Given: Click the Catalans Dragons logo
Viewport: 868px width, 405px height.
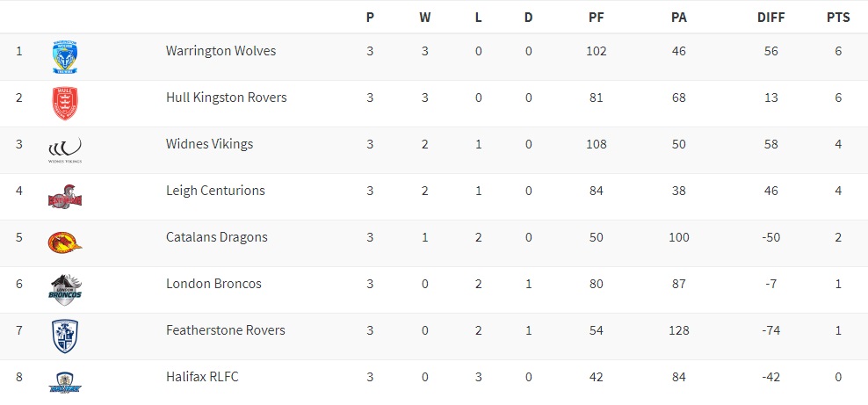Looking at the screenshot, I should click(x=65, y=243).
